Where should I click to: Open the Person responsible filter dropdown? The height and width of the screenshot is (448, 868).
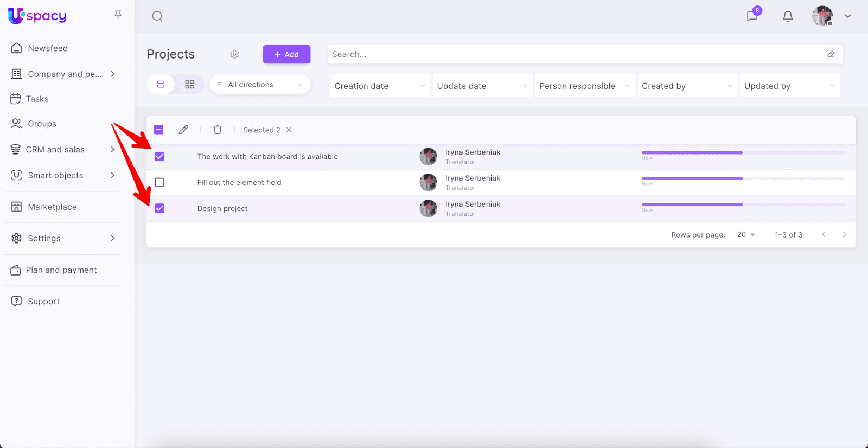coord(584,86)
